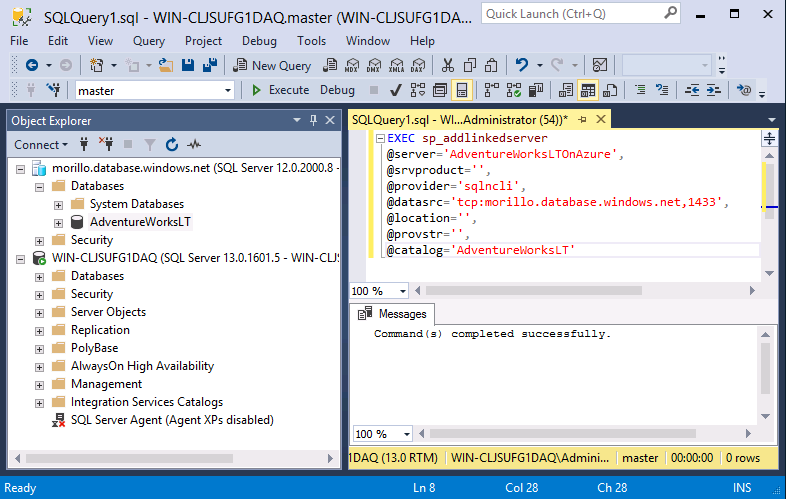
Task: Open the master database dropdown
Action: click(x=228, y=91)
